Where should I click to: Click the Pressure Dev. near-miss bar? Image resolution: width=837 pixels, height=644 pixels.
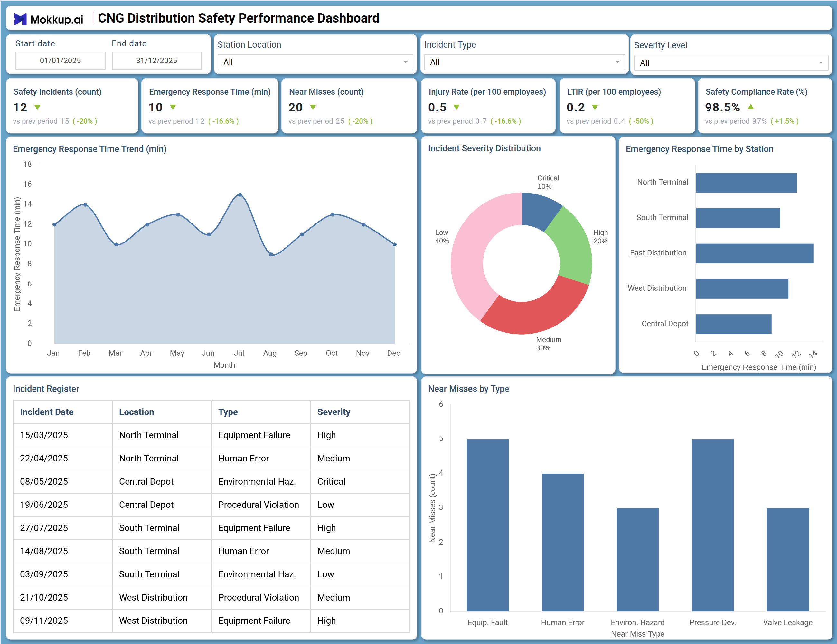click(x=712, y=525)
